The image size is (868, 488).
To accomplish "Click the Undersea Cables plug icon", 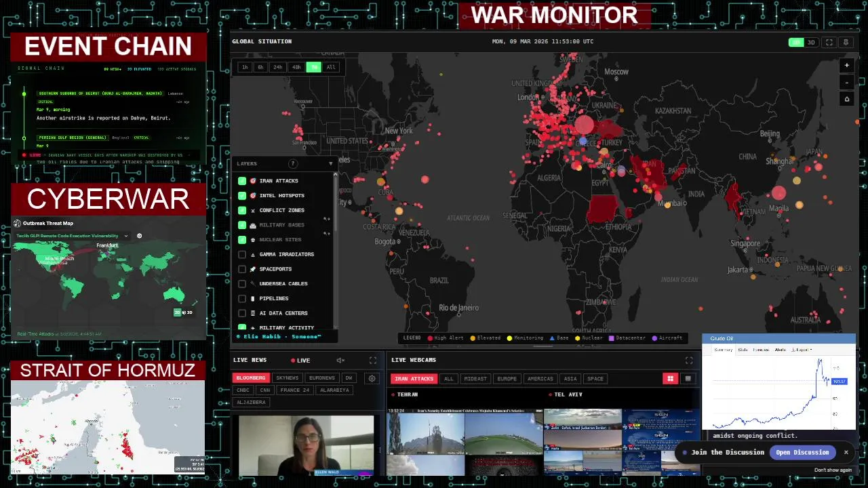I will click(253, 283).
